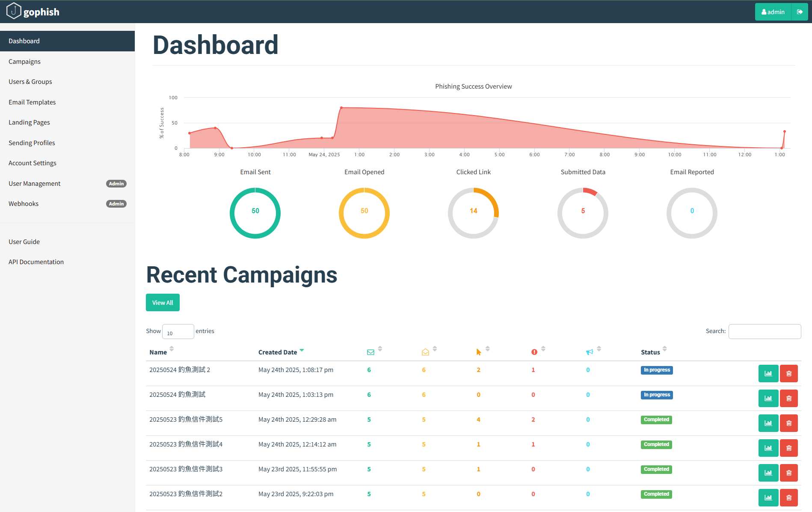Screen dimensions: 812x512
Task: Click the gophish hook logo
Action: (x=14, y=11)
